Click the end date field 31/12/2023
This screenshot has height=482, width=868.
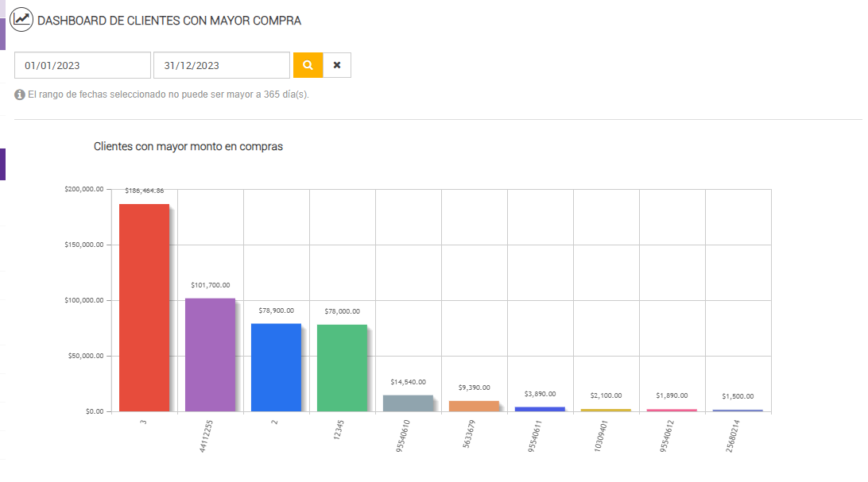(x=222, y=65)
